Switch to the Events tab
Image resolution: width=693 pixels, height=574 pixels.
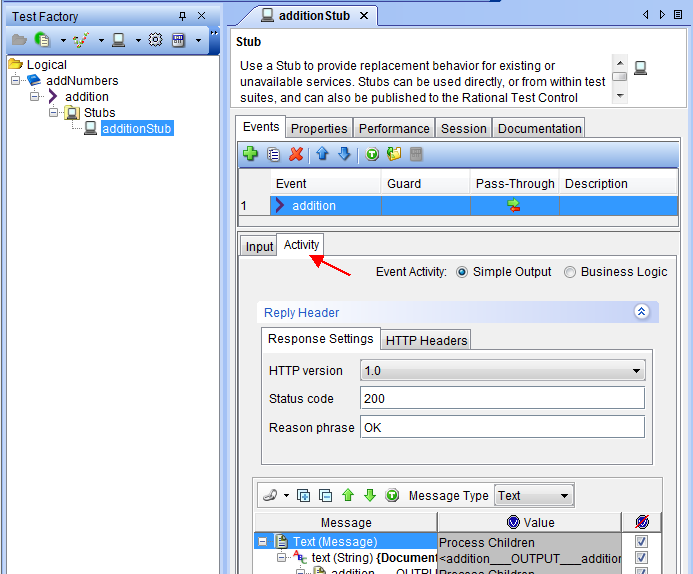(261, 127)
